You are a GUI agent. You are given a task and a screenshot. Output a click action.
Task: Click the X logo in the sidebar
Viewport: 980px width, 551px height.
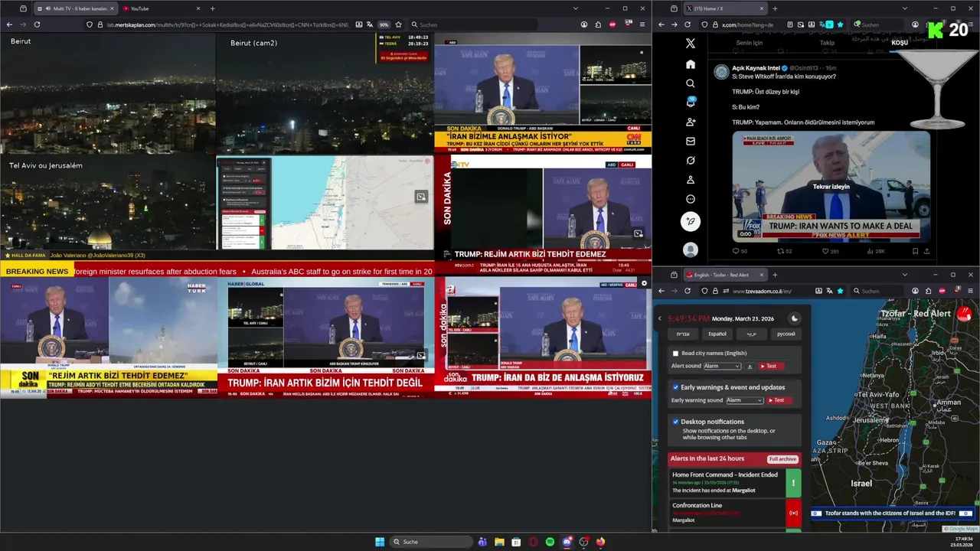coord(691,44)
